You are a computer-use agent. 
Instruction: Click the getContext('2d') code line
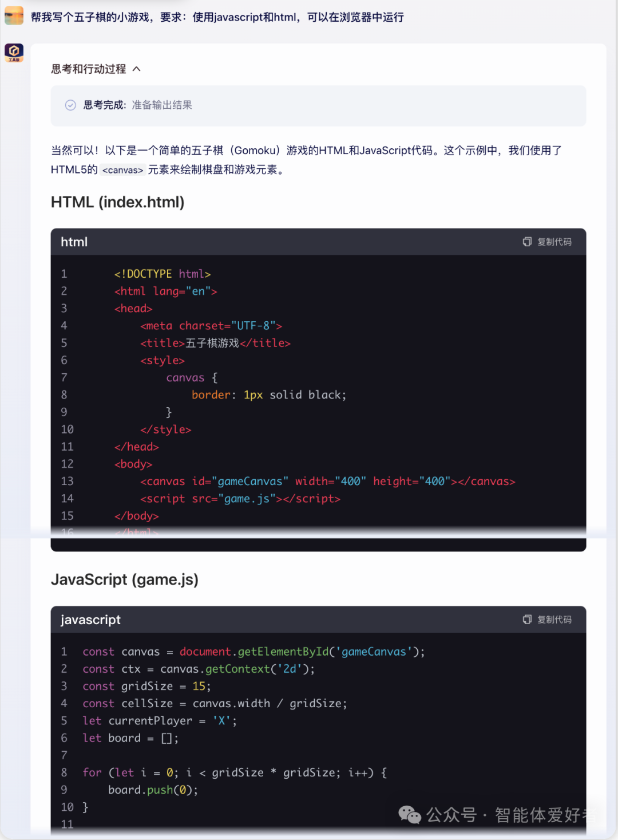pyautogui.click(x=199, y=669)
